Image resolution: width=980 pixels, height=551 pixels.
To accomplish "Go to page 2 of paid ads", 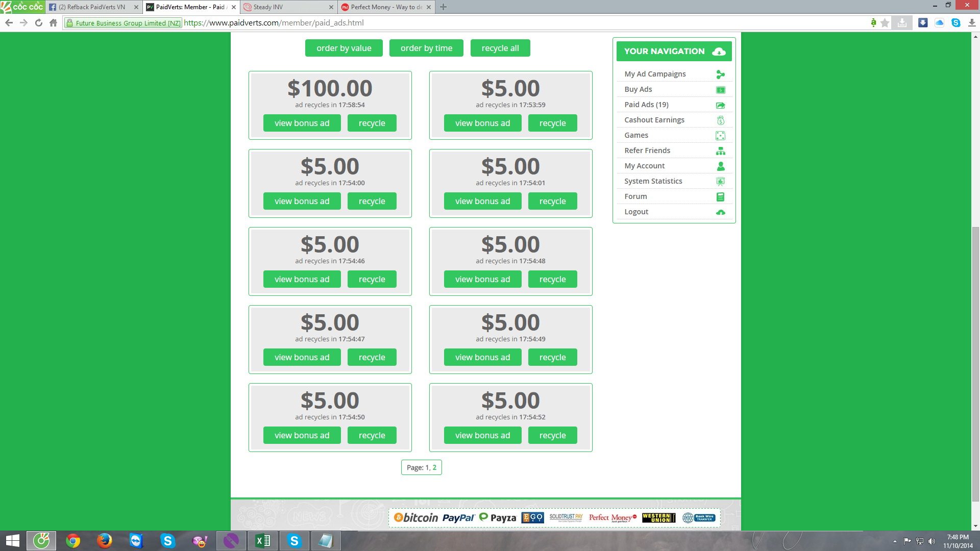I will [434, 467].
